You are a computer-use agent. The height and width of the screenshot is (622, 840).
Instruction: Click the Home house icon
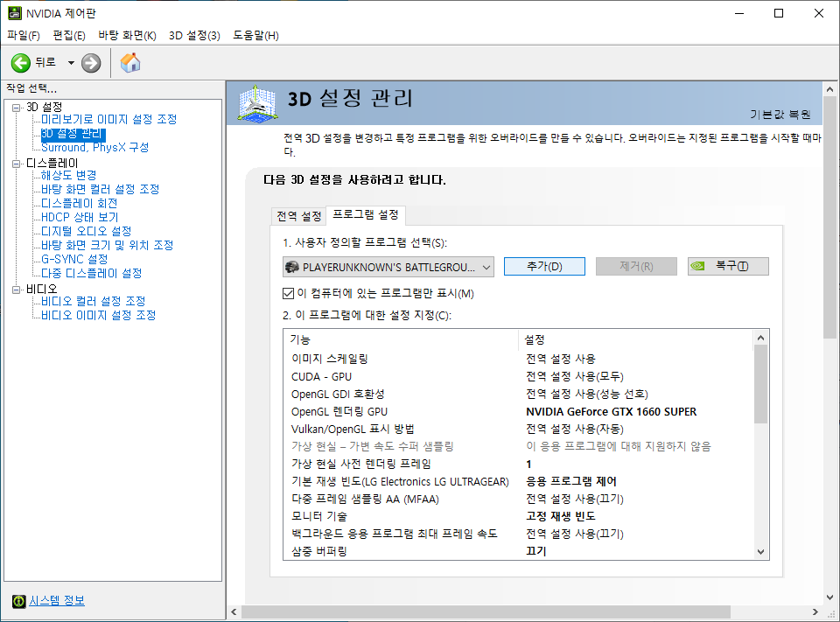pos(130,63)
